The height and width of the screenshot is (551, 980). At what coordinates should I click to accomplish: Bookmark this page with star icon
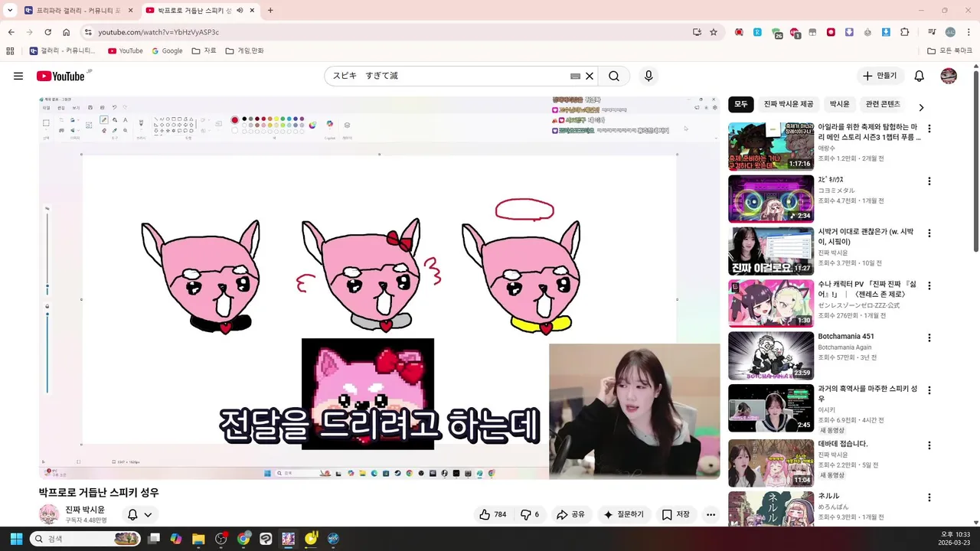714,32
